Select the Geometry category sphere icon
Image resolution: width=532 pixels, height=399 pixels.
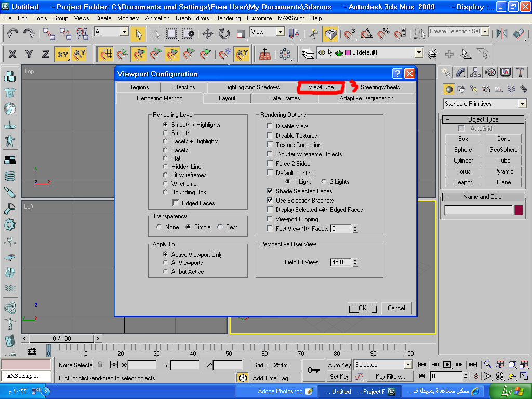pos(449,89)
